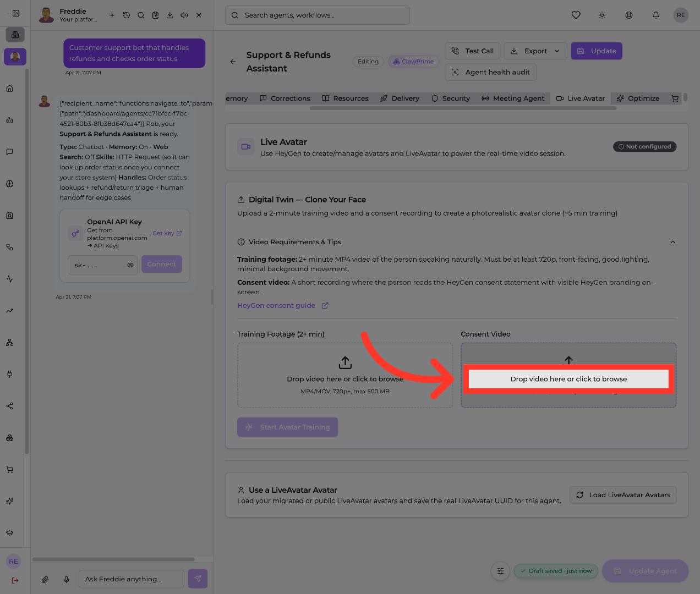Viewport: 700px width, 594px height.
Task: Click the horizontal tab scrollbar
Action: click(463, 108)
